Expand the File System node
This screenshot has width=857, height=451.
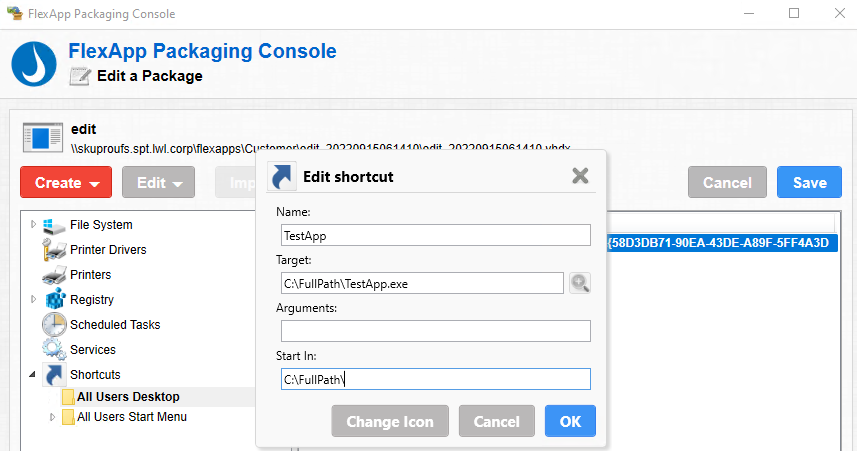point(33,224)
